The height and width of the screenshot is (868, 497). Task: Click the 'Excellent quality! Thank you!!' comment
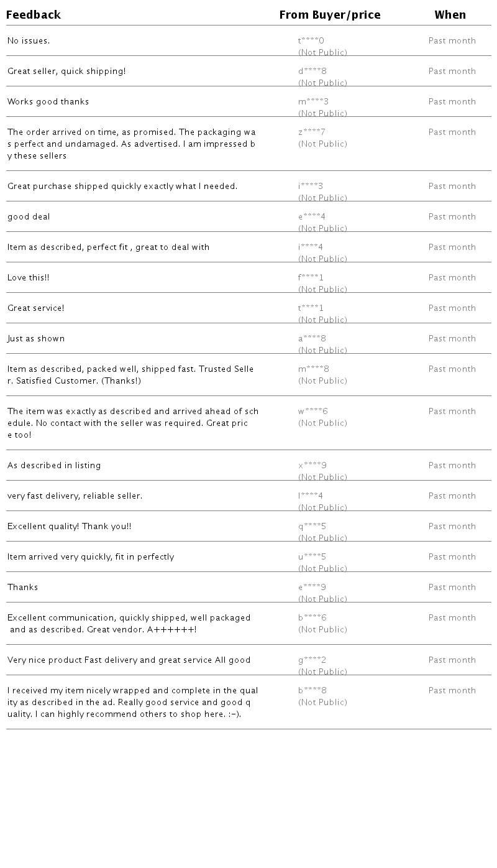coord(69,527)
